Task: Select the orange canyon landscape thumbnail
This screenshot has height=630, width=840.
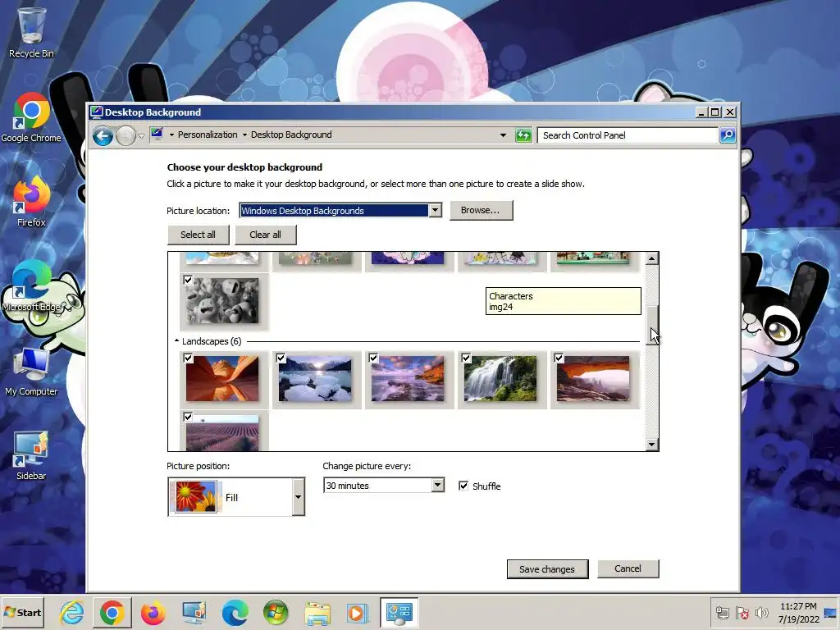Action: tap(222, 379)
